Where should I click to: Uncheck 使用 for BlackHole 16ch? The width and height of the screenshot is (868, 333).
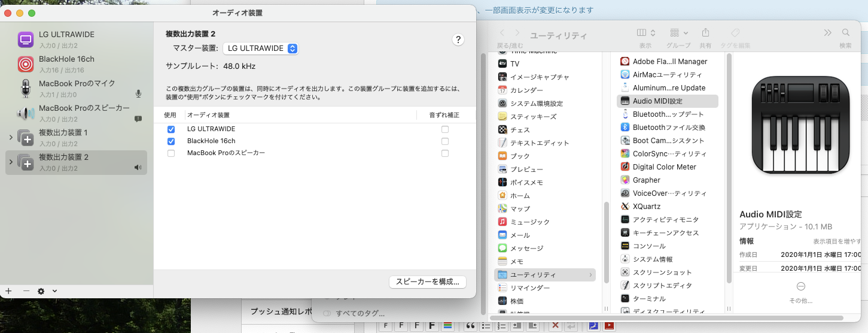click(x=171, y=141)
